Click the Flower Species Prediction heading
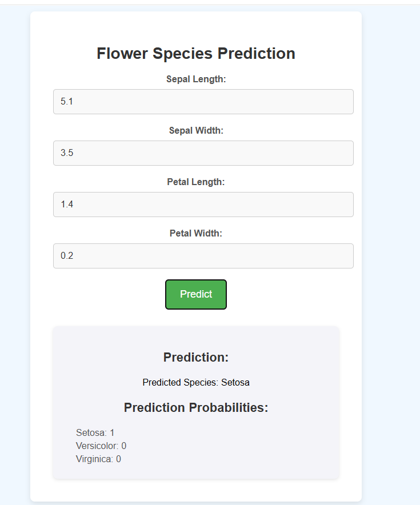This screenshot has height=505, width=420. coord(196,53)
